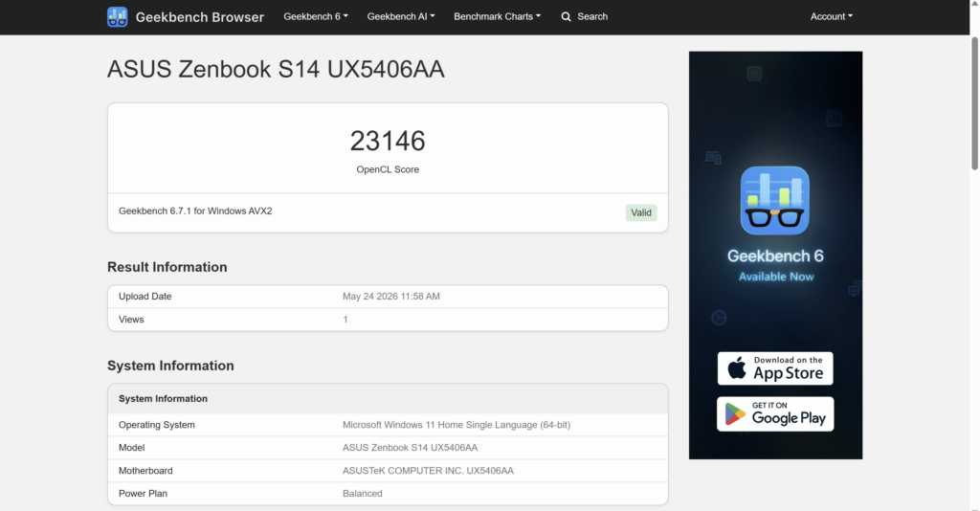The image size is (980, 511).
Task: Select the Geekbench 6.7.1 for Windows AVX2 text
Action: (x=195, y=211)
